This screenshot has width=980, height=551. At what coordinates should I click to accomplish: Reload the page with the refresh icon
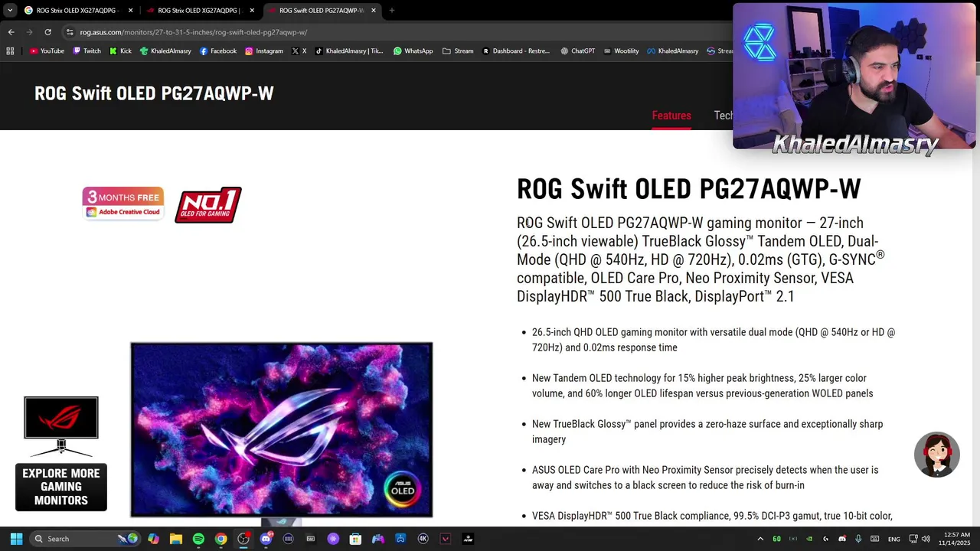click(x=47, y=32)
